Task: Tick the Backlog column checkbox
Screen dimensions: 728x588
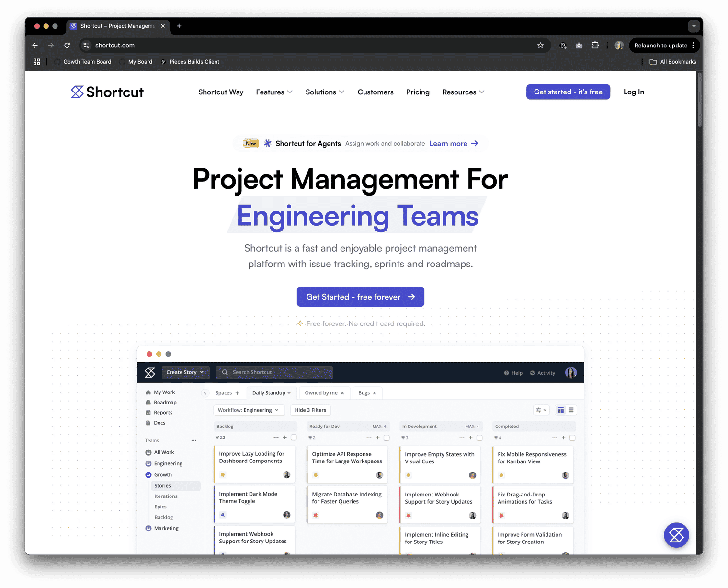Action: 294,438
